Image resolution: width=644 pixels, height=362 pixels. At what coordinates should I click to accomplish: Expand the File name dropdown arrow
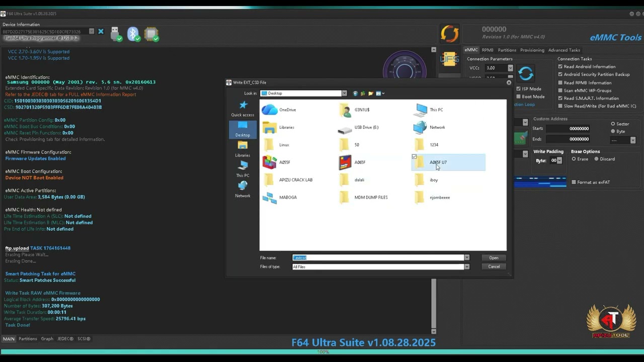[x=466, y=257]
